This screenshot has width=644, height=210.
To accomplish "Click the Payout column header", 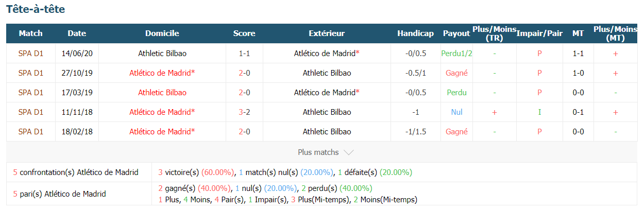I will click(456, 33).
